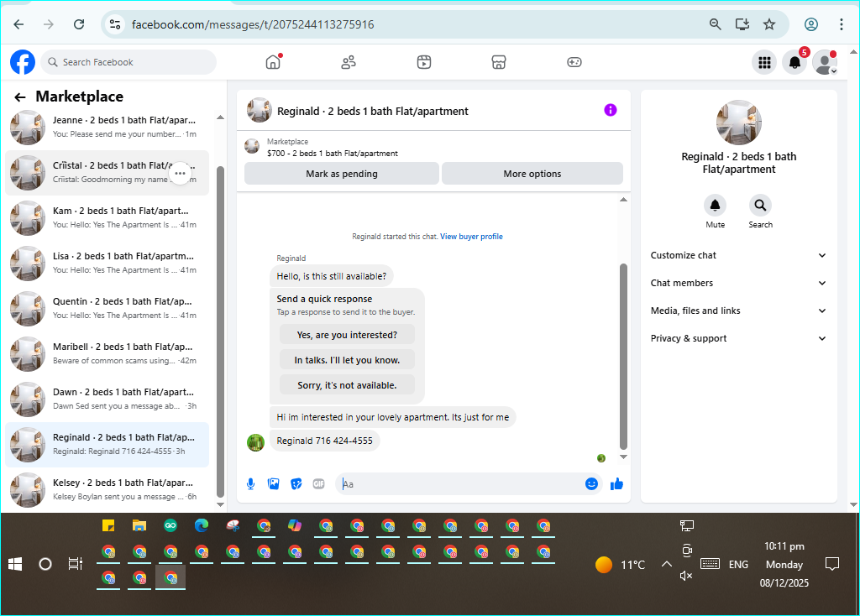This screenshot has width=860, height=616.
Task: Click the browser back arrow
Action: (18, 24)
